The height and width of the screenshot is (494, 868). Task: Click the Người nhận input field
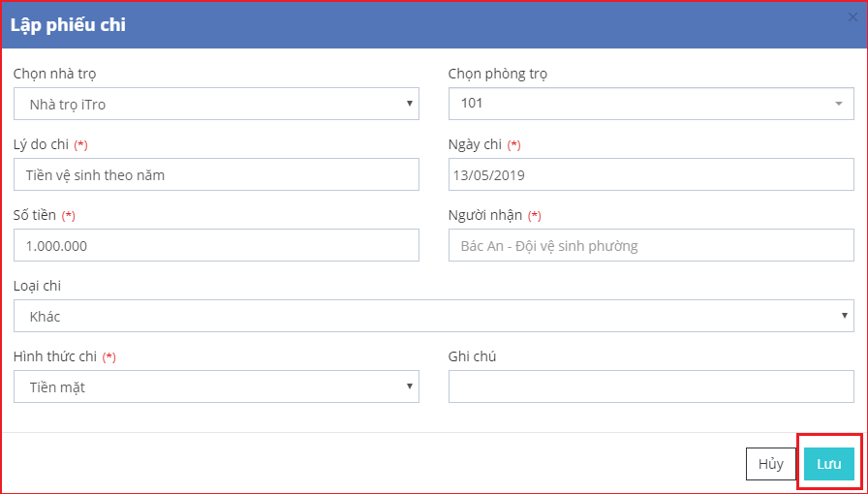coord(651,245)
